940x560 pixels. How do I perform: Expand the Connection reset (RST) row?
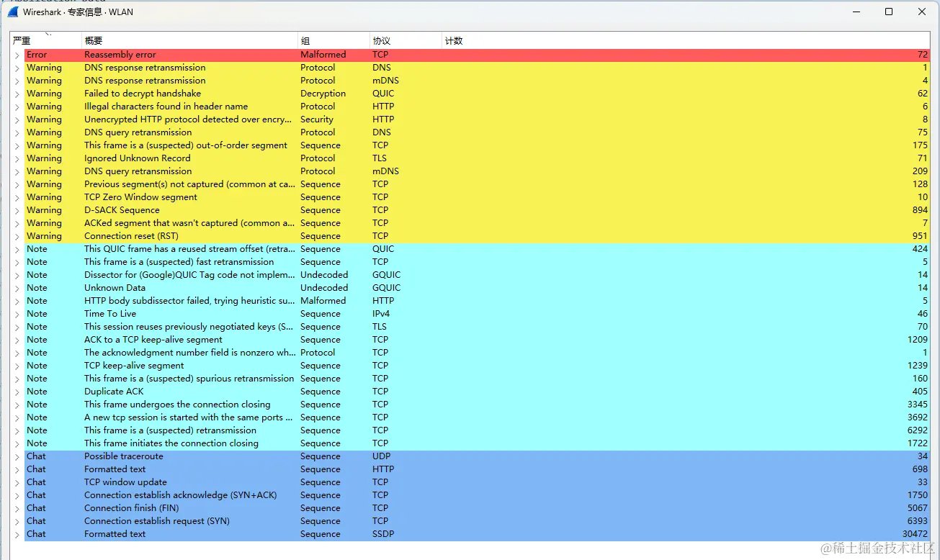[17, 236]
